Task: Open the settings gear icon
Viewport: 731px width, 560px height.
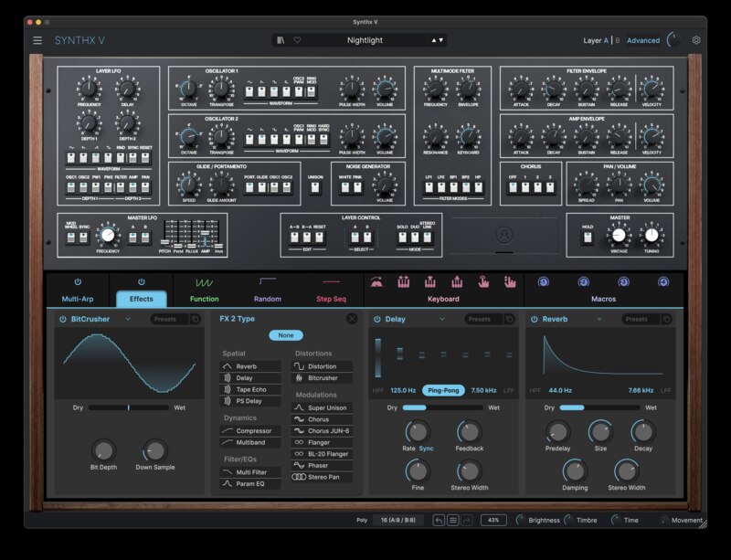Action: pyautogui.click(x=696, y=40)
